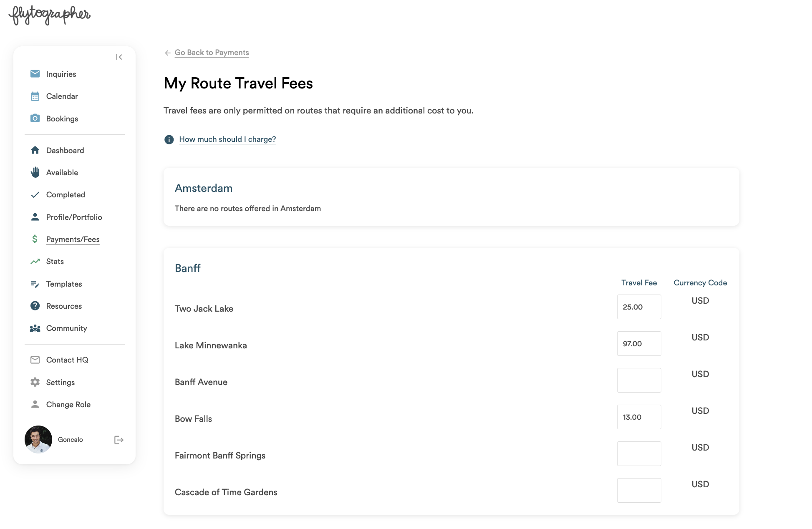The image size is (812, 529).
Task: Click the Calendar icon in the sidebar
Action: [x=35, y=96]
